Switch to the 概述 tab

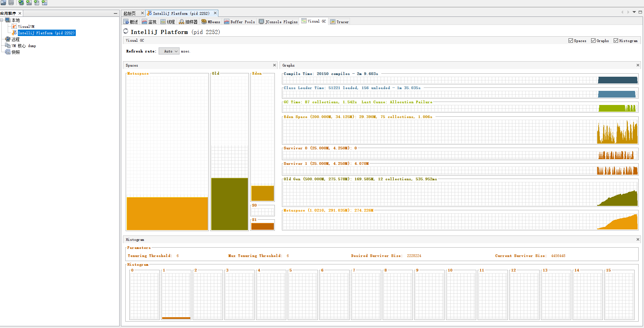point(131,22)
